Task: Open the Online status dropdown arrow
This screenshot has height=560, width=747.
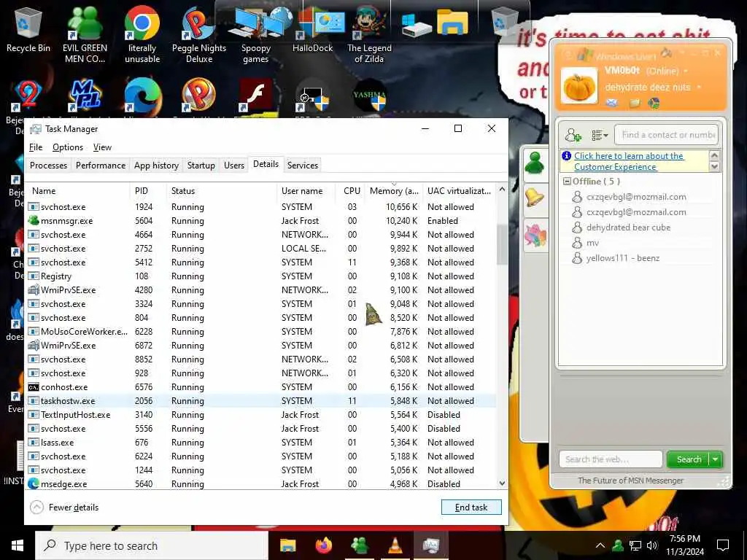Action: [x=686, y=71]
